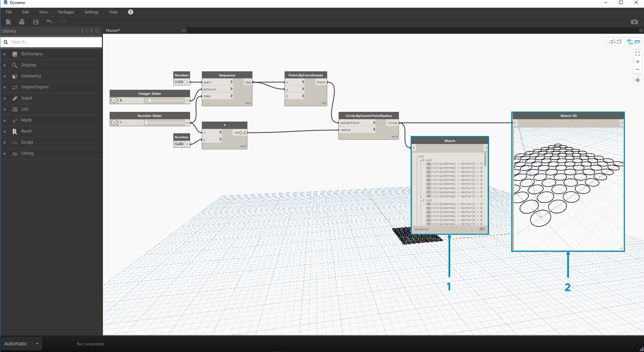Click the camera export image icon
Screen dimensions: 644x352
pos(634,22)
